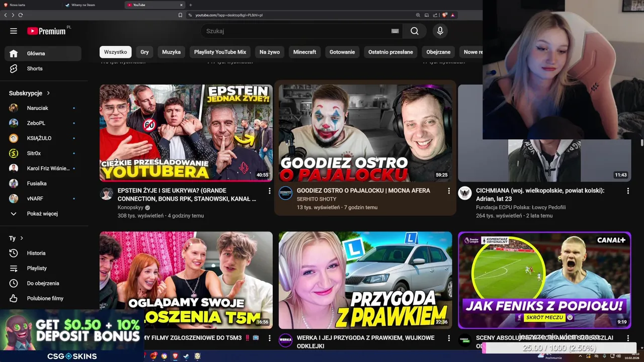
Task: Go back in the browser
Action: tap(6, 15)
